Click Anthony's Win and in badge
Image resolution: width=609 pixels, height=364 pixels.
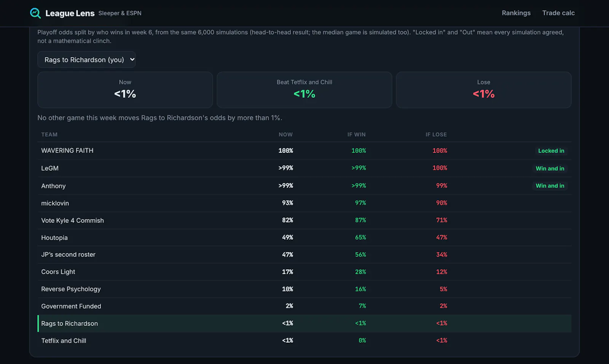pyautogui.click(x=550, y=186)
